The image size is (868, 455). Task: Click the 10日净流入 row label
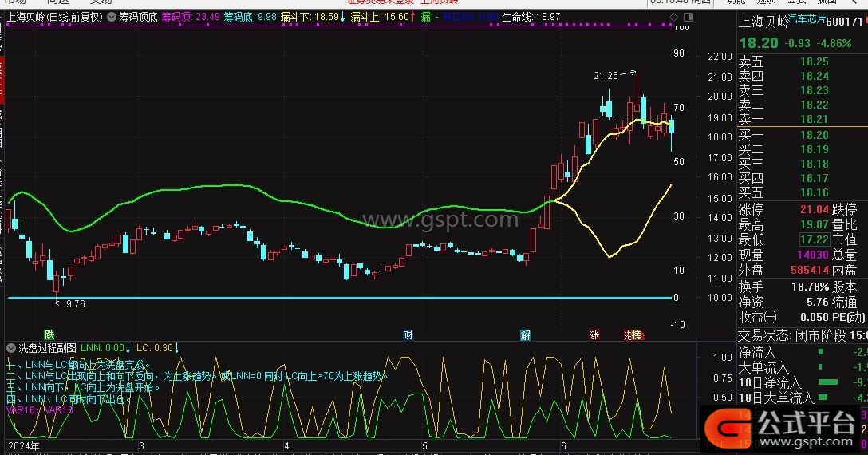[770, 382]
